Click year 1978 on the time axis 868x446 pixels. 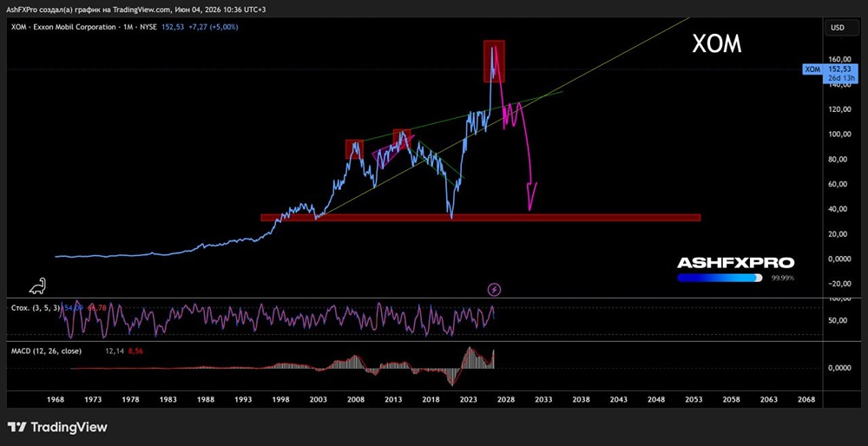pyautogui.click(x=131, y=399)
